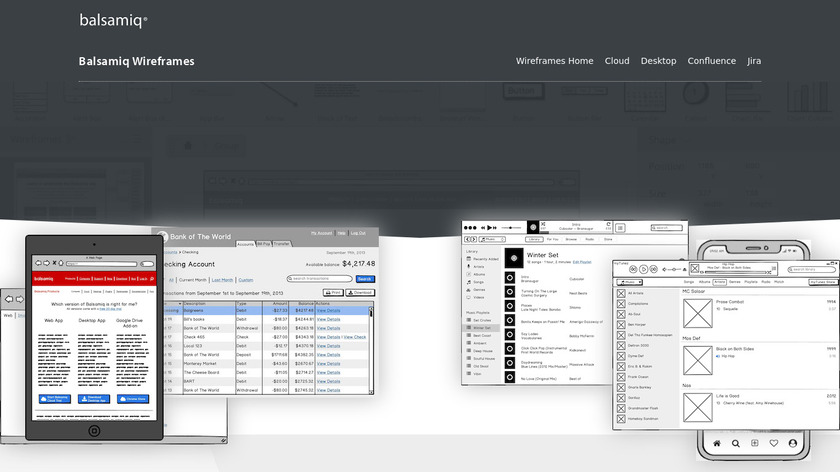The width and height of the screenshot is (840, 472).
Task: Click the play button in the Winter Set player
Action: click(489, 228)
